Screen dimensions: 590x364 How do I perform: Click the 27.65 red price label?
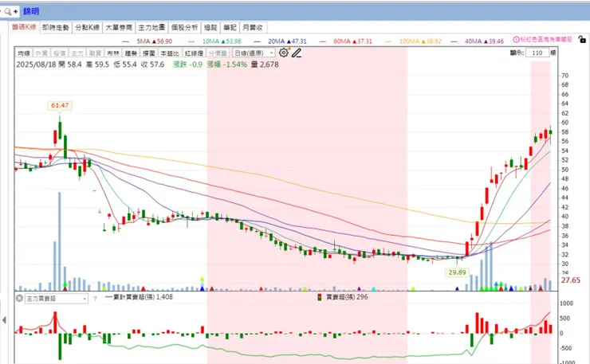click(x=570, y=280)
